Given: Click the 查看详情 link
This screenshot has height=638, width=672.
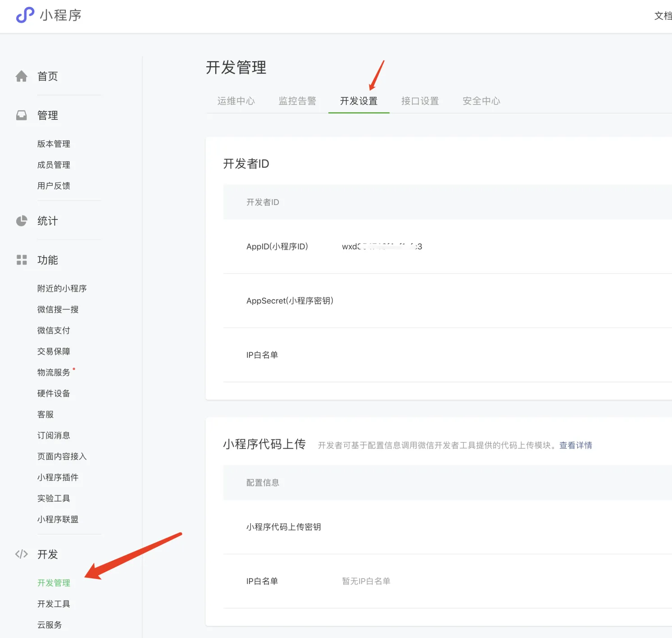Looking at the screenshot, I should [x=575, y=445].
